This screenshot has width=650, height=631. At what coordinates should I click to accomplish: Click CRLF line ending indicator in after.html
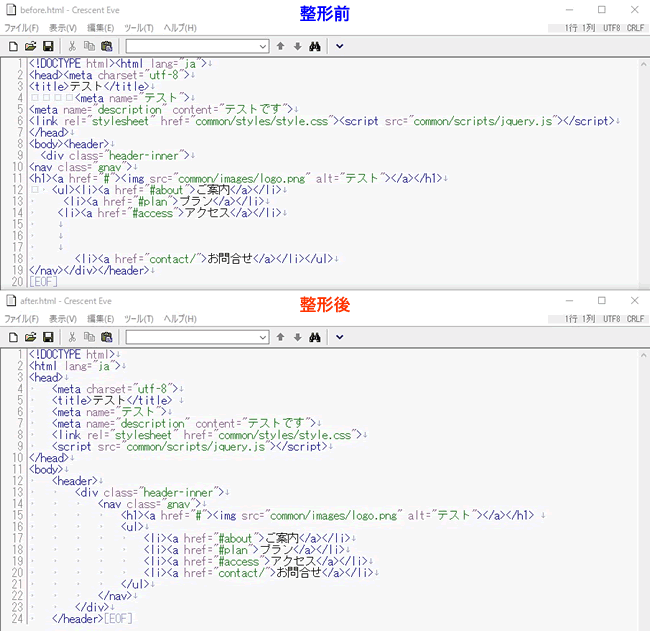click(x=635, y=319)
